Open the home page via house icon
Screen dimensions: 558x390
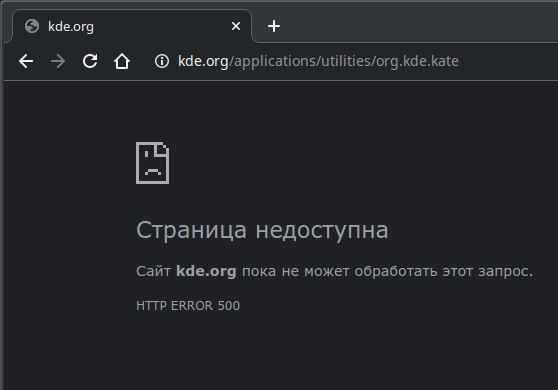[x=122, y=61]
